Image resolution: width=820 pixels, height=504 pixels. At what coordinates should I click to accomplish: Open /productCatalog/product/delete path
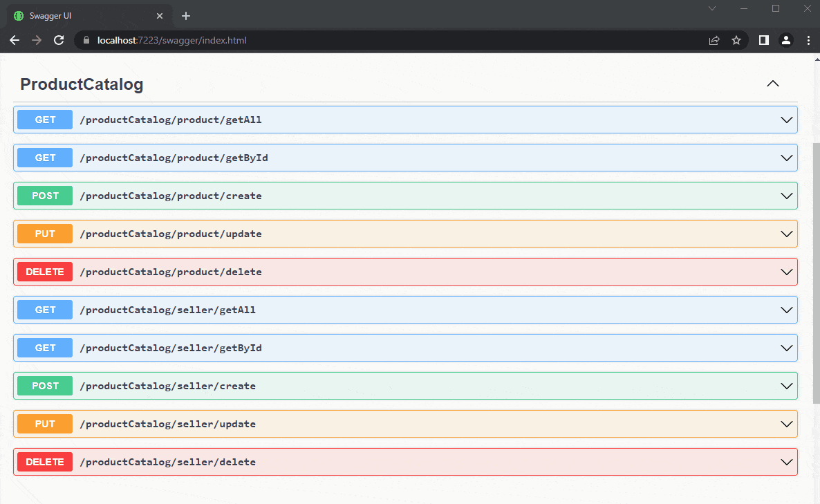171,272
